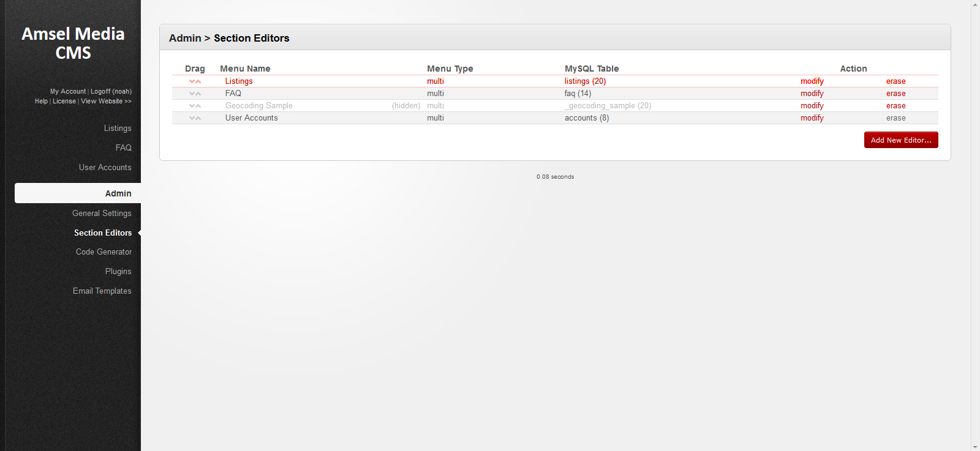Click the page's vertical scrollbar down arrow
Viewport: 980px width, 451px height.
(x=975, y=446)
